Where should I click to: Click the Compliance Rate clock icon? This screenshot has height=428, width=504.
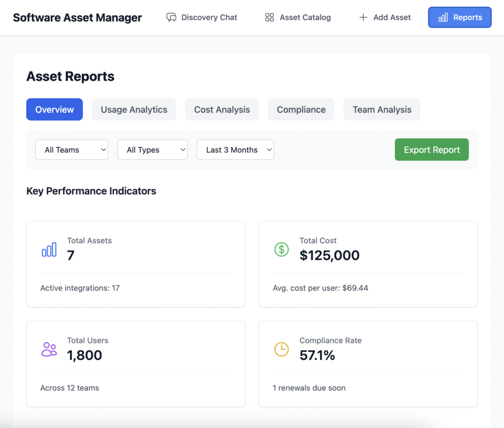pyautogui.click(x=282, y=349)
